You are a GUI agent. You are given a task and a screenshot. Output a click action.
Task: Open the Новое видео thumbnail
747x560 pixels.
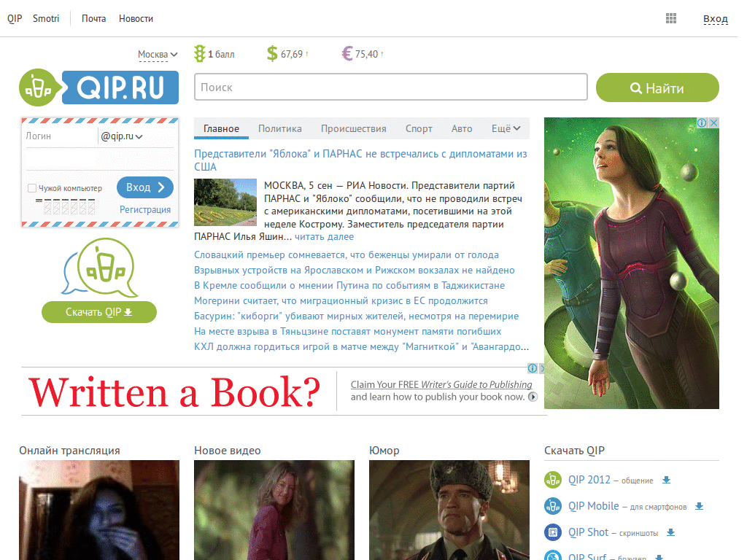point(274,510)
